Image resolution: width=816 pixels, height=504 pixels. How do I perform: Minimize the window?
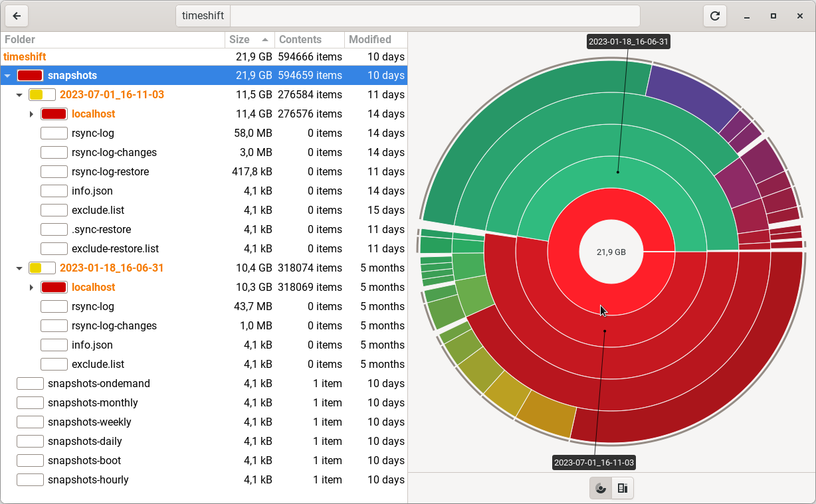pyautogui.click(x=747, y=16)
